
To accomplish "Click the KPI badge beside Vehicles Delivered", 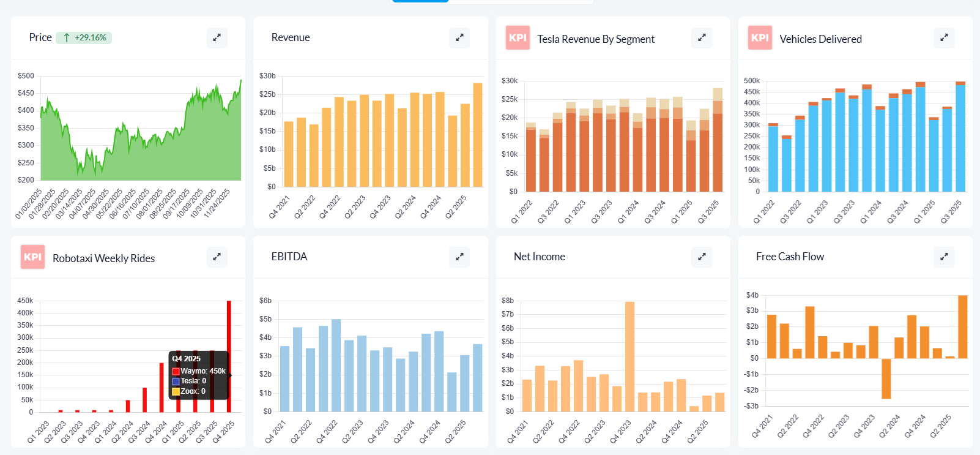I will point(760,38).
